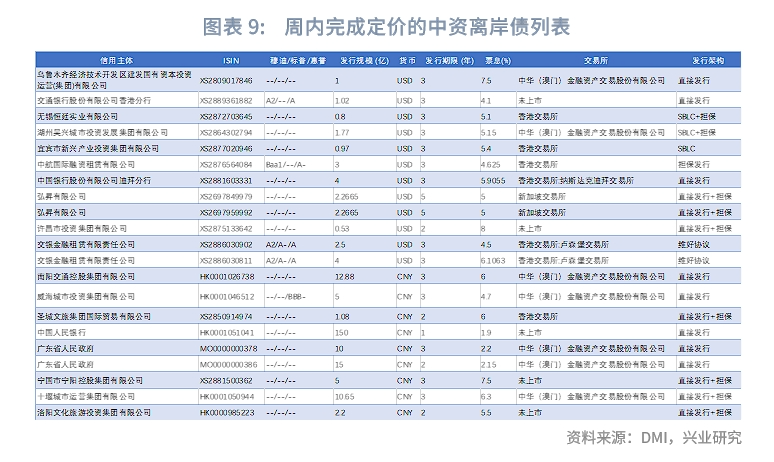Viewport: 774px width, 462px height.
Task: Click the 发行期限 (年) column header
Action: tap(450, 61)
